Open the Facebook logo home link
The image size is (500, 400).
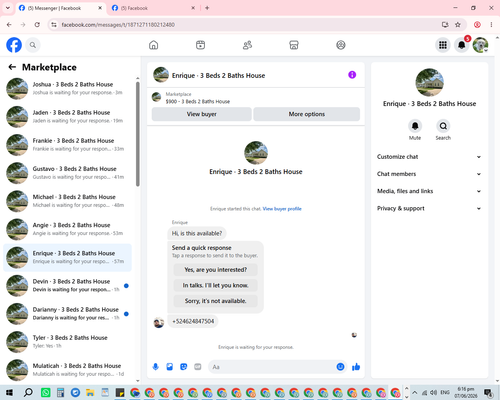tap(14, 45)
